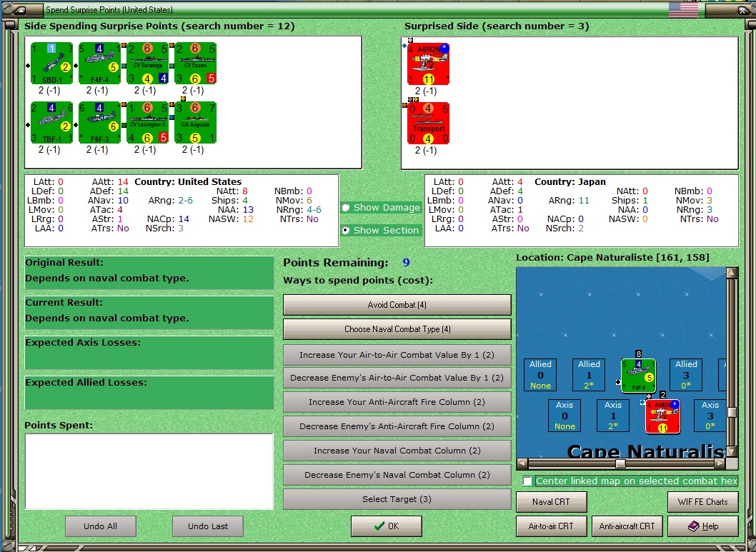This screenshot has width=756, height=552.
Task: Increase your naval combat column
Action: pos(397,451)
